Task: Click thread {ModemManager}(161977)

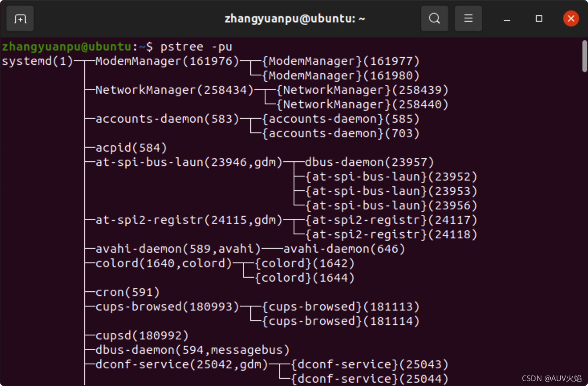Action: pyautogui.click(x=341, y=61)
